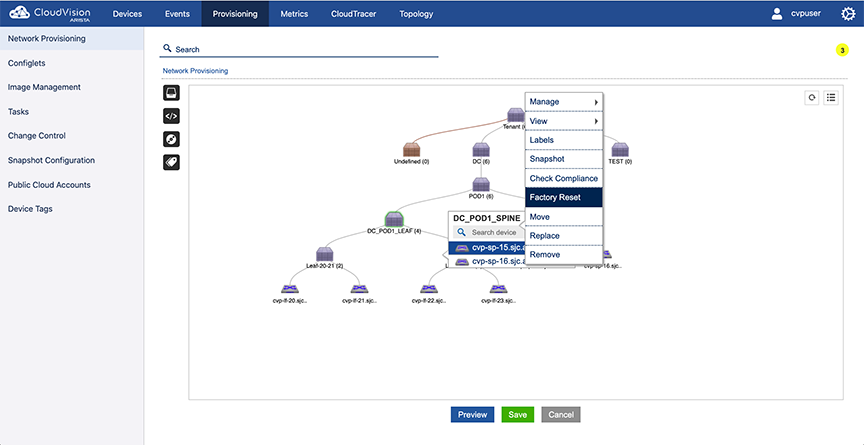Click the tags label icon

click(x=171, y=162)
